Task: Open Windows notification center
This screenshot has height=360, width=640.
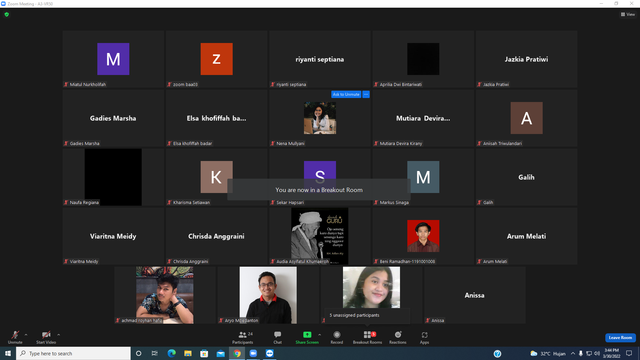Action: 629,353
